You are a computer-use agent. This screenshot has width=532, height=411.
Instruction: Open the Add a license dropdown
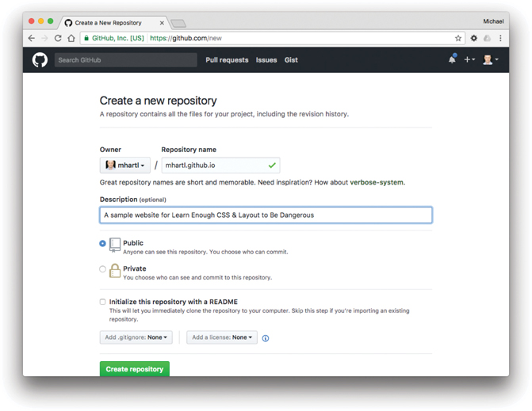pyautogui.click(x=222, y=337)
